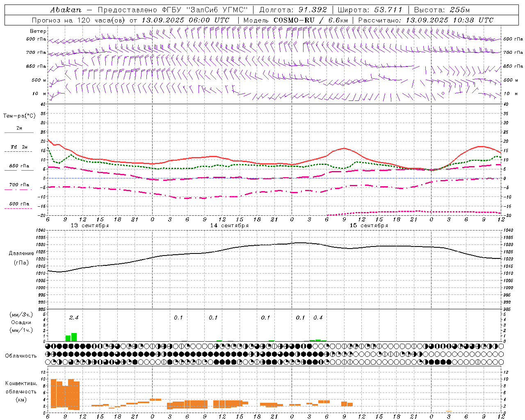The image size is (525, 420).
Task: Click the "Высота: 255м" header value
Action: point(442,10)
